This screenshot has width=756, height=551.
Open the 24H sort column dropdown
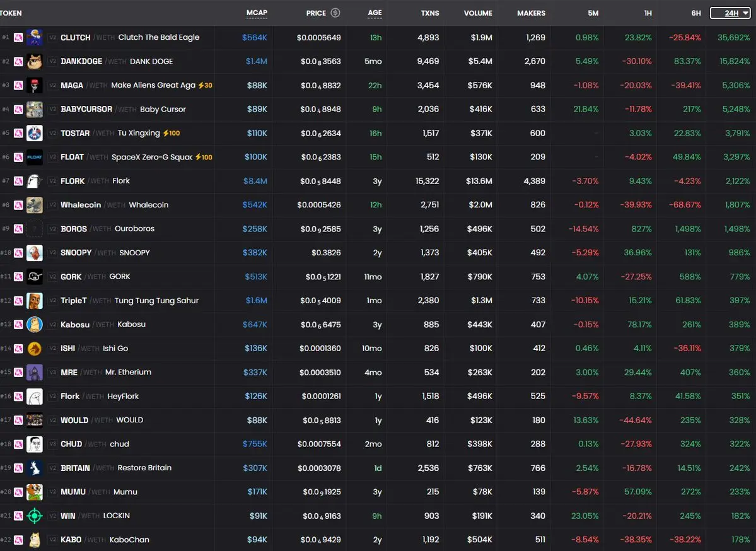[x=730, y=13]
